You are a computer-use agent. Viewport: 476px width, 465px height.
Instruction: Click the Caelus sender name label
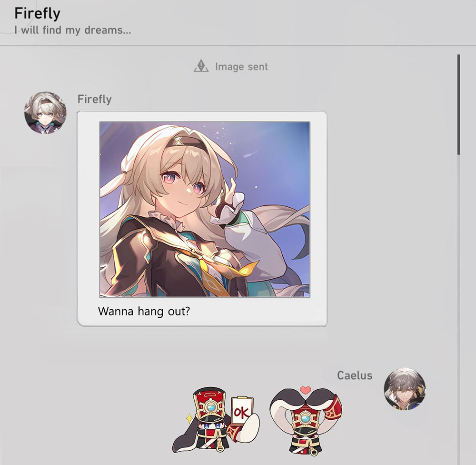pyautogui.click(x=355, y=375)
